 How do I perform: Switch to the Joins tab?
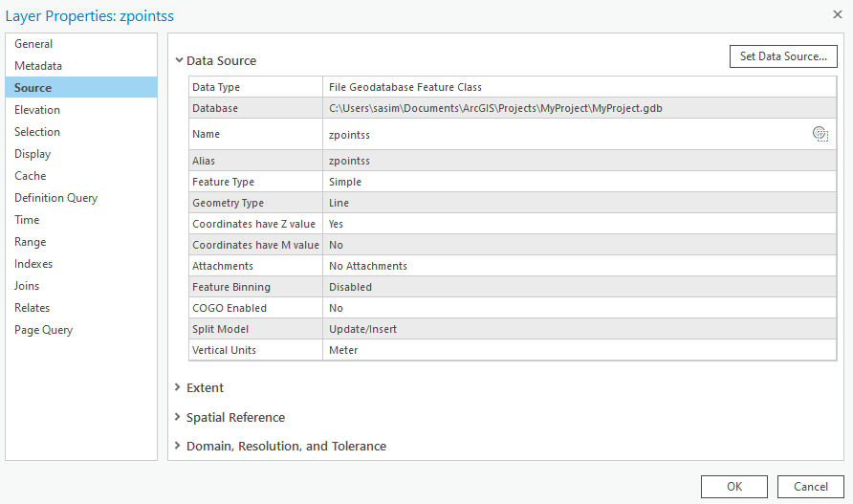(x=27, y=286)
